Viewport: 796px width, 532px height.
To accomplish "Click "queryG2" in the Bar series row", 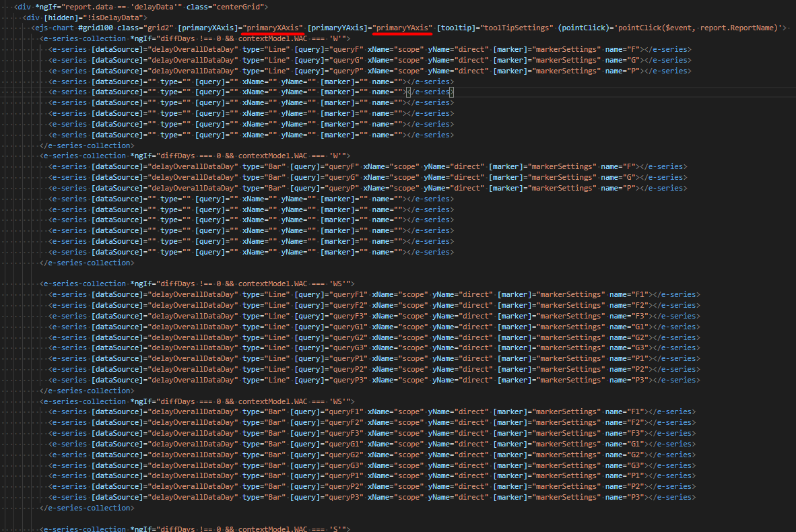I will pyautogui.click(x=344, y=455).
